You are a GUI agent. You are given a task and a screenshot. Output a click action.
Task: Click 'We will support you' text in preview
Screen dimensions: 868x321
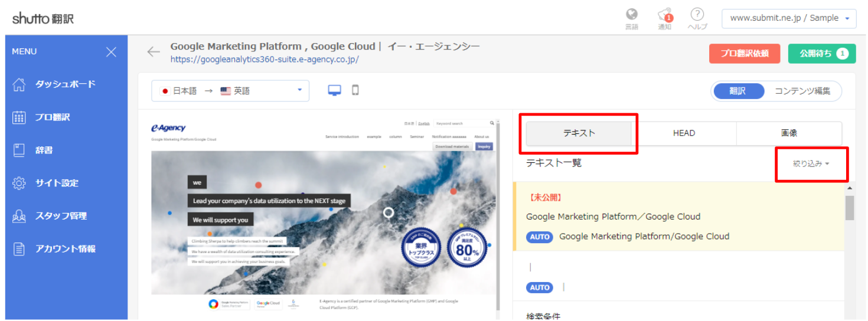click(x=220, y=220)
